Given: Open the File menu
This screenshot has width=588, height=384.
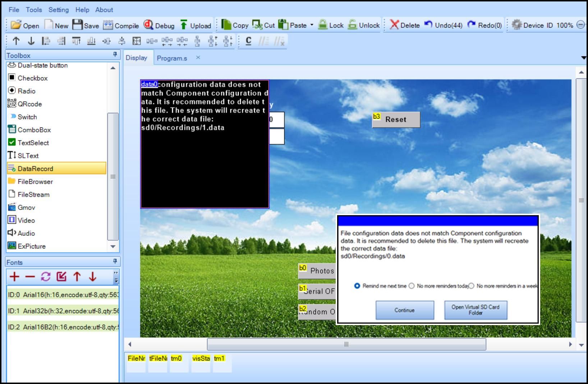Looking at the screenshot, I should 14,10.
